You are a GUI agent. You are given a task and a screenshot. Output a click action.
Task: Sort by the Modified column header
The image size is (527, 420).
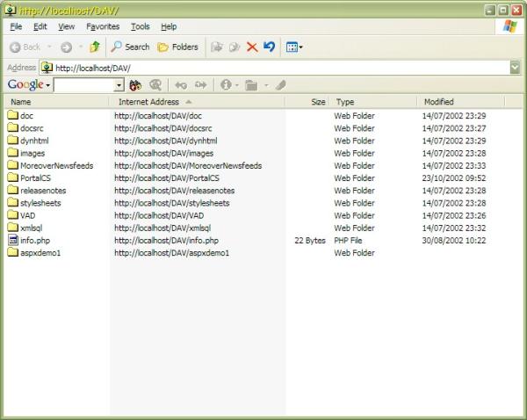(x=461, y=102)
